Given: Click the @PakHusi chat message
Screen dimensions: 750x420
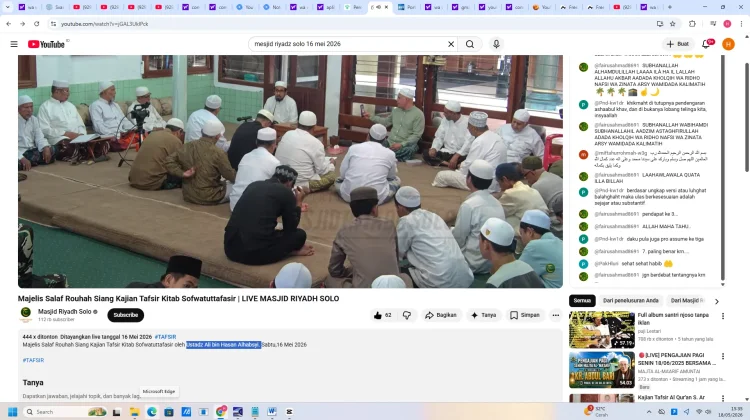Looking at the screenshot, I should tap(633, 264).
